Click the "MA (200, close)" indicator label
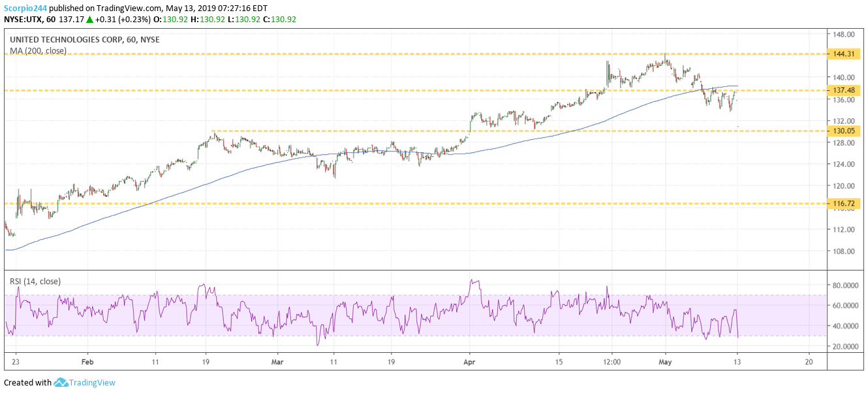Screen dimensions: 868x394 click(x=38, y=50)
